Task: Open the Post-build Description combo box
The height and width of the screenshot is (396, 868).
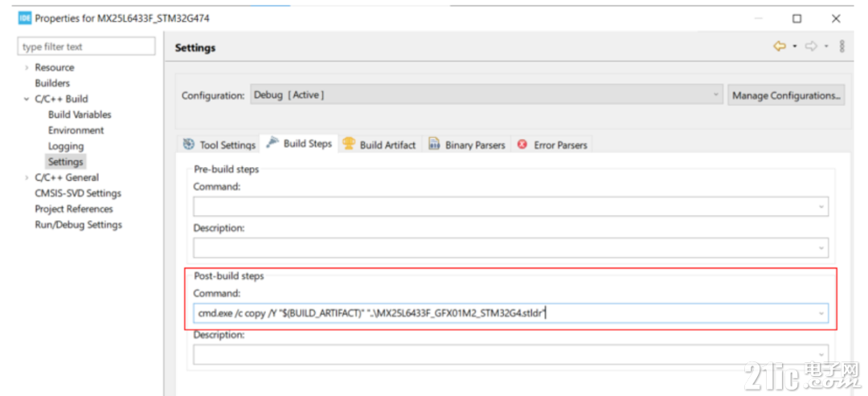Action: click(511, 354)
